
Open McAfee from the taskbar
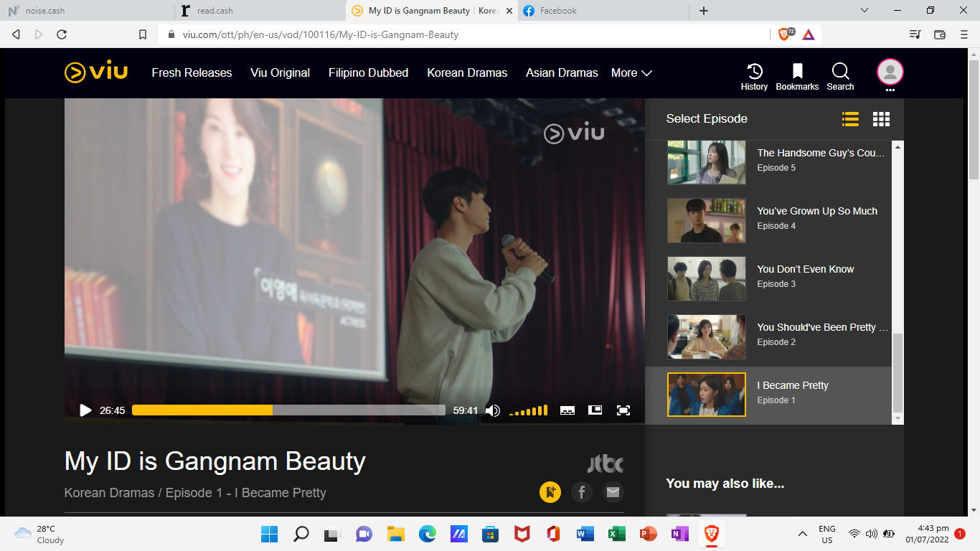tap(522, 534)
